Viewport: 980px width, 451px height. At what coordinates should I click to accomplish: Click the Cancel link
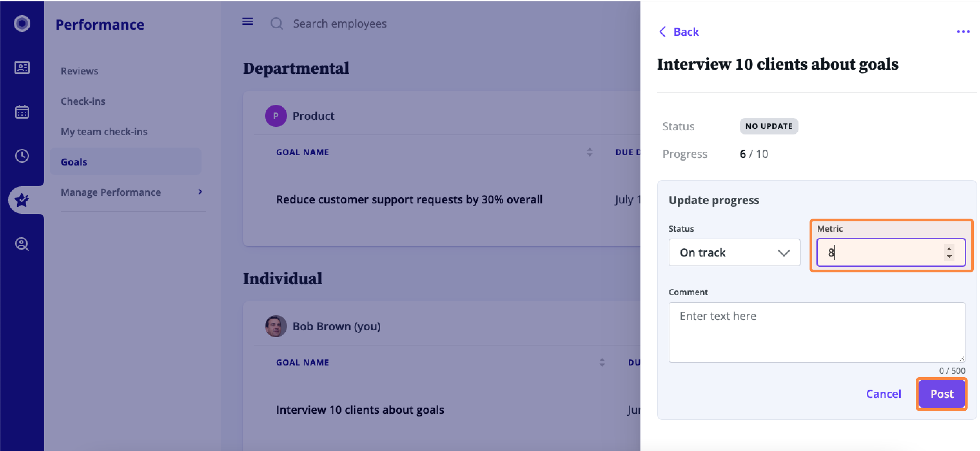click(883, 394)
